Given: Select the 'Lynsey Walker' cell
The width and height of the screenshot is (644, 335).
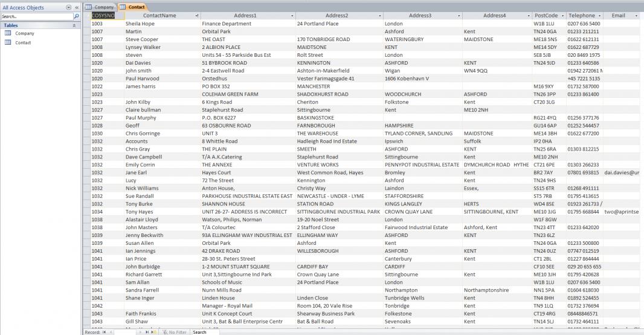Looking at the screenshot, I should coord(162,47).
